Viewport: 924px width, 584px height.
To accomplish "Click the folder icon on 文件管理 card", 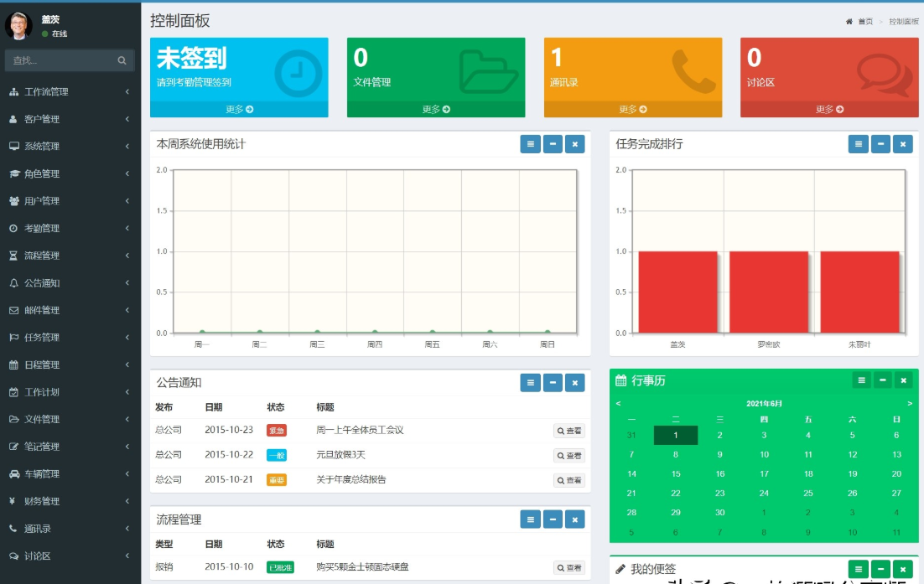I will (x=489, y=72).
